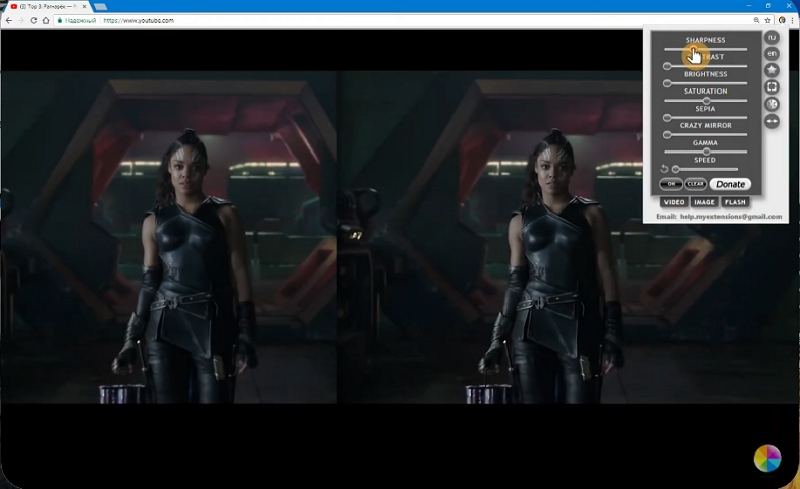Bookmark this page with the star icon
The height and width of the screenshot is (489, 800).
(x=767, y=20)
